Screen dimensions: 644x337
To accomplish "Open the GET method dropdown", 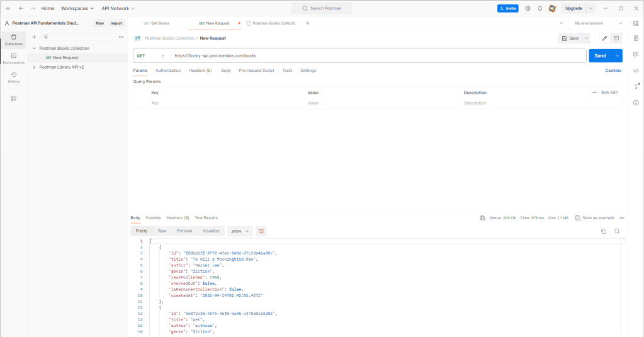I will coord(151,55).
